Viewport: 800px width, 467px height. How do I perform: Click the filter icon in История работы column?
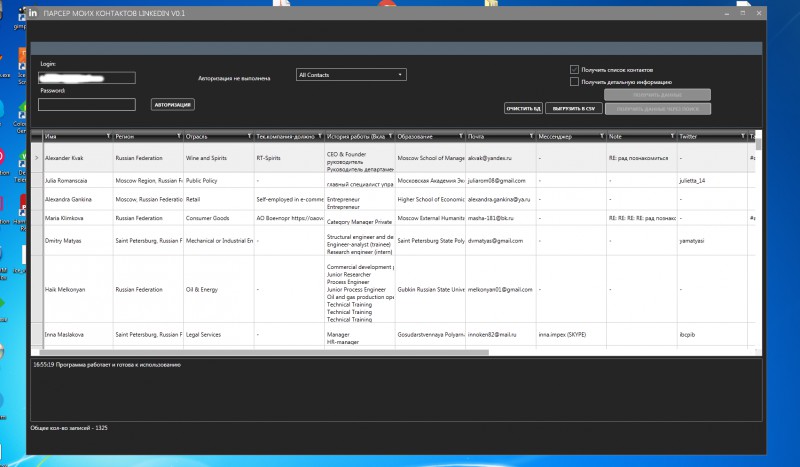[x=390, y=136]
